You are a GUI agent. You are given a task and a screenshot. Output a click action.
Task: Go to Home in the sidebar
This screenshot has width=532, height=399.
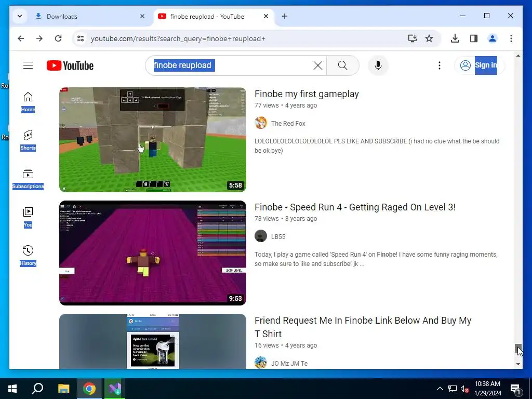[x=28, y=102]
